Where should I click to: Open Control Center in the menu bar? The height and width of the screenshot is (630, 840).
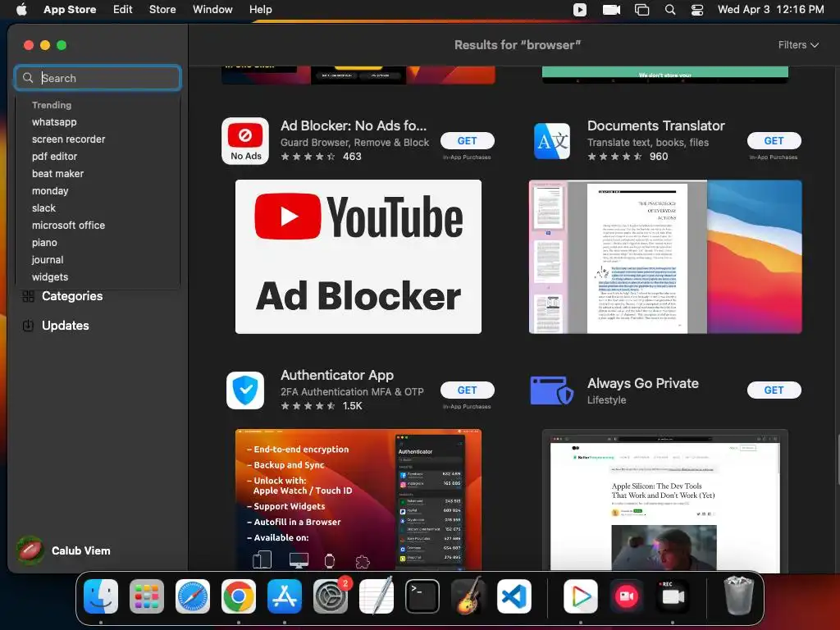coord(697,10)
